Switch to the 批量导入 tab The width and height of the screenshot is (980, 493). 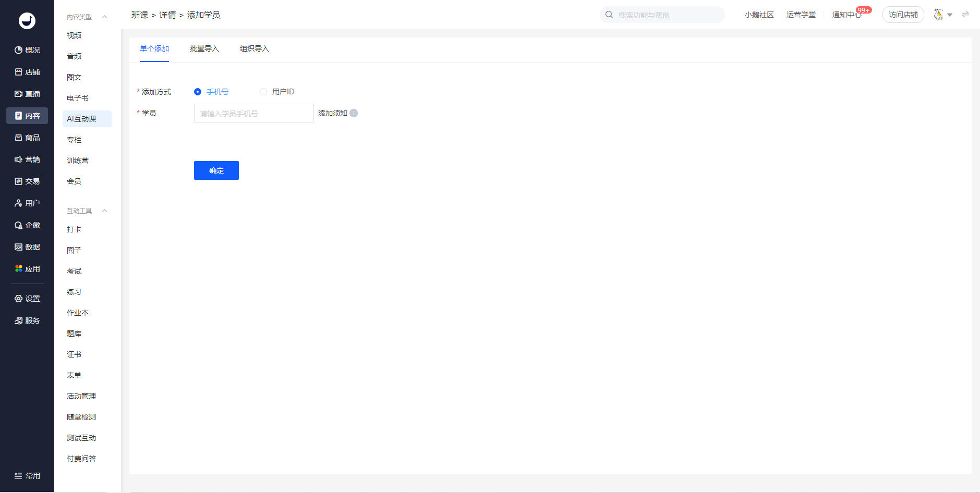204,49
